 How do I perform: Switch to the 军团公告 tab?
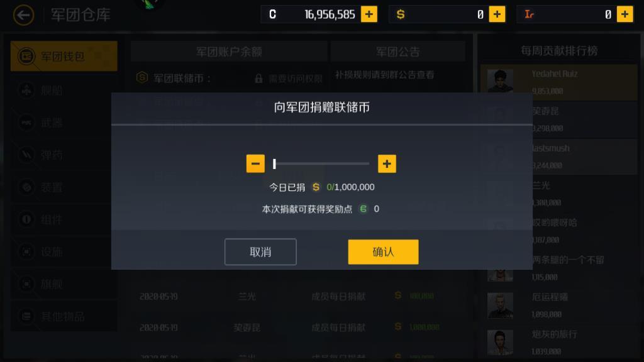397,52
